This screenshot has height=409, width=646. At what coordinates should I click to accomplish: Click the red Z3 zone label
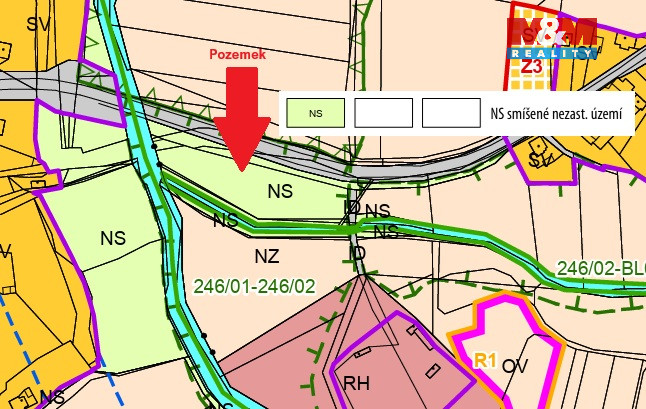pos(531,66)
